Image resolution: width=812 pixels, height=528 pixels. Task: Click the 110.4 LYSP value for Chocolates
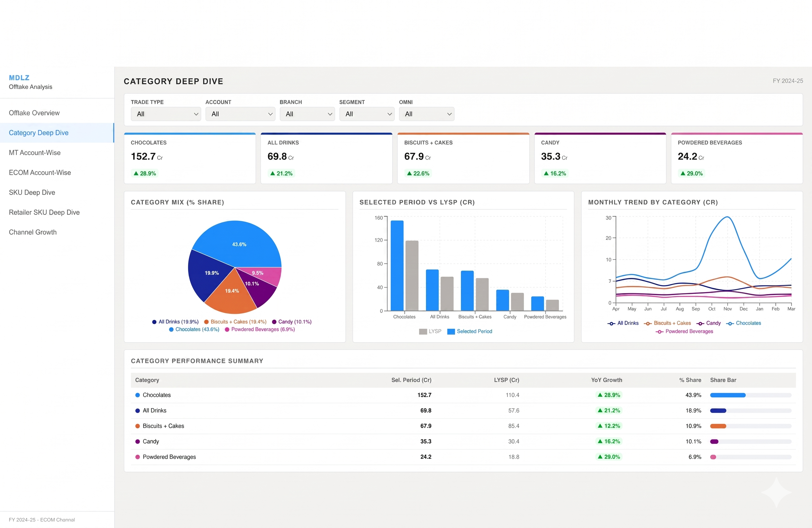(x=512, y=395)
